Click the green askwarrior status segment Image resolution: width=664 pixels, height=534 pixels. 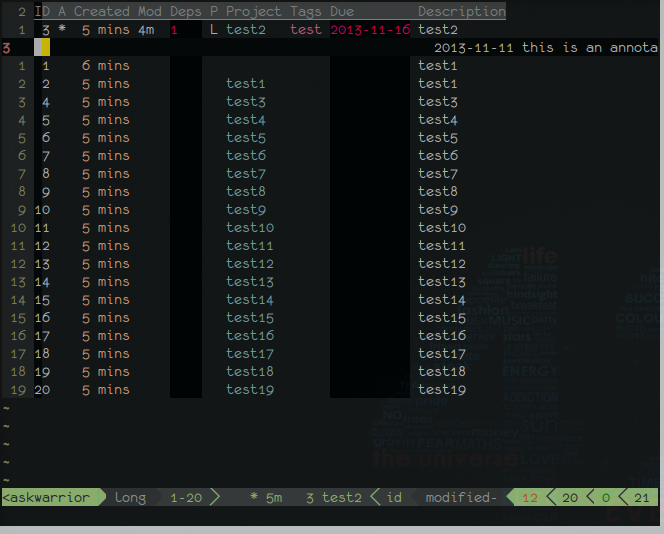pyautogui.click(x=46, y=497)
